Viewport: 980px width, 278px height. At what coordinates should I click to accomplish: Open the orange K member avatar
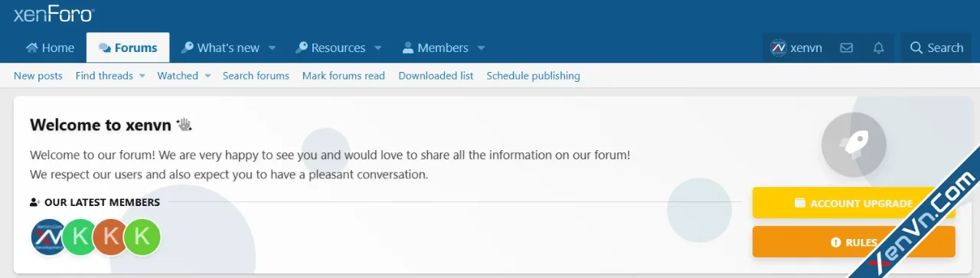coord(110,237)
